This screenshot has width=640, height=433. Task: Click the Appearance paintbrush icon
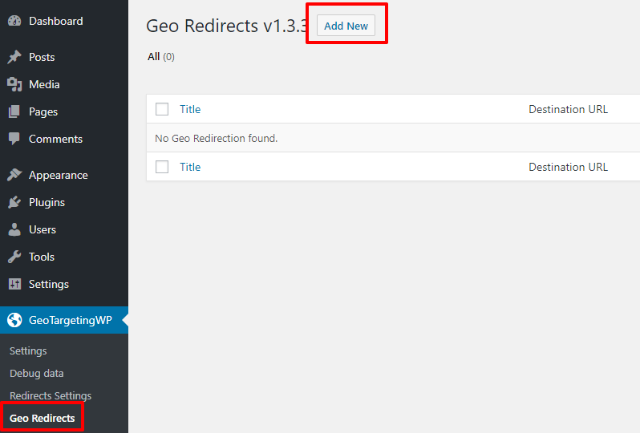point(14,175)
